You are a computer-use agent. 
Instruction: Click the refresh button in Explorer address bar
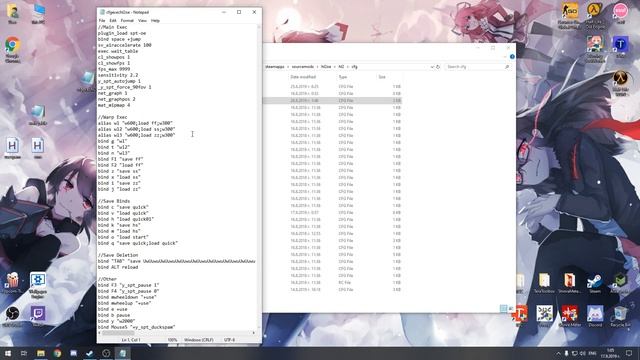click(x=438, y=67)
